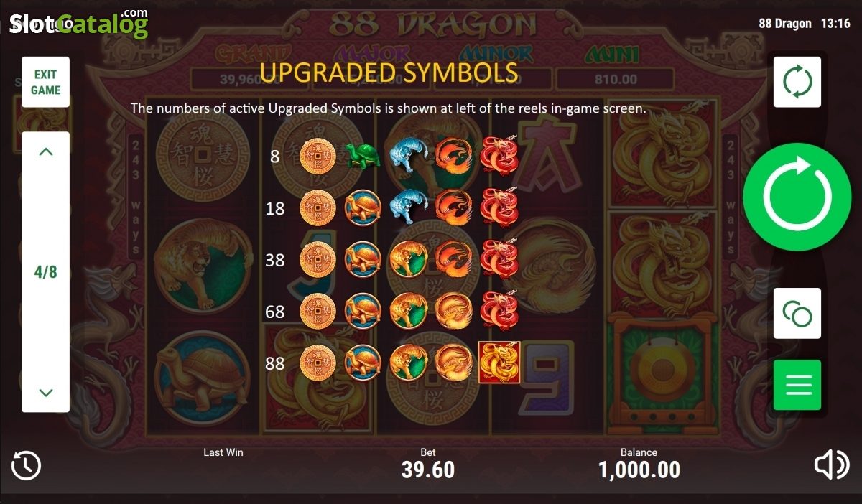Open the game history clock icon
Viewport: 862px width, 504px height.
(x=26, y=466)
